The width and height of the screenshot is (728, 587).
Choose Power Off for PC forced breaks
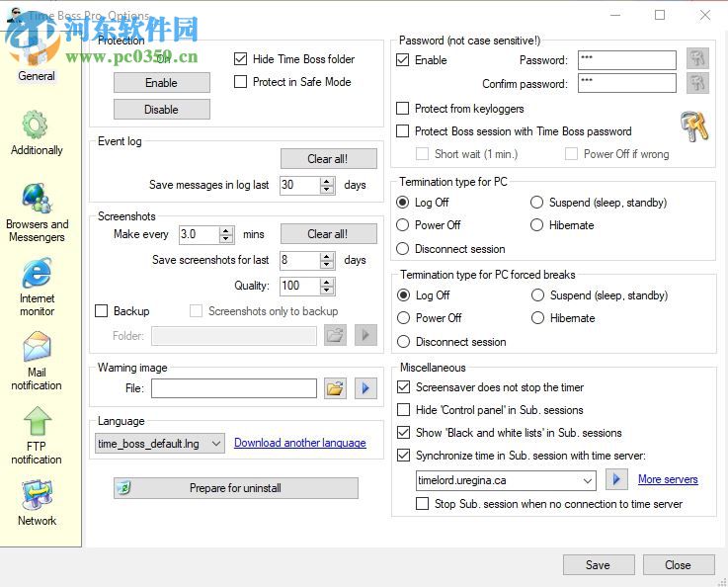click(x=403, y=317)
